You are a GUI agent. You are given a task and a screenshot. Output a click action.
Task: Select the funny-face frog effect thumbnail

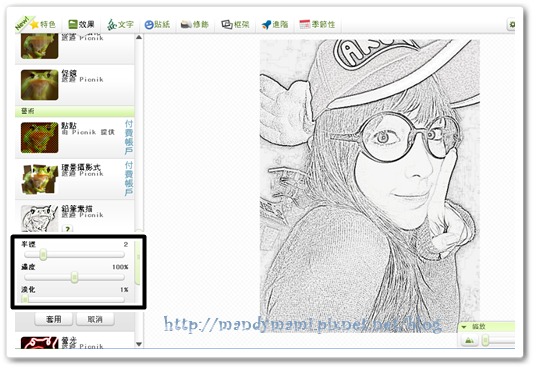[39, 85]
